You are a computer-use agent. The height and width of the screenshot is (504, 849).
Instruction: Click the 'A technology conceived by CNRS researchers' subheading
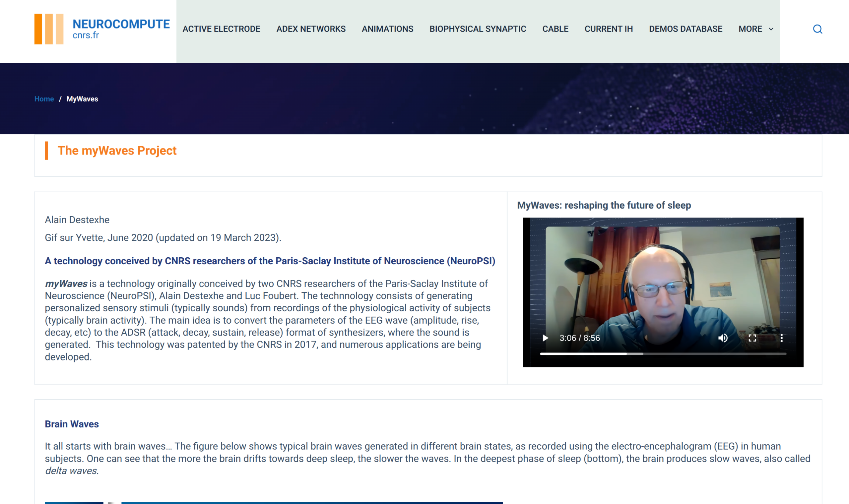pos(270,261)
